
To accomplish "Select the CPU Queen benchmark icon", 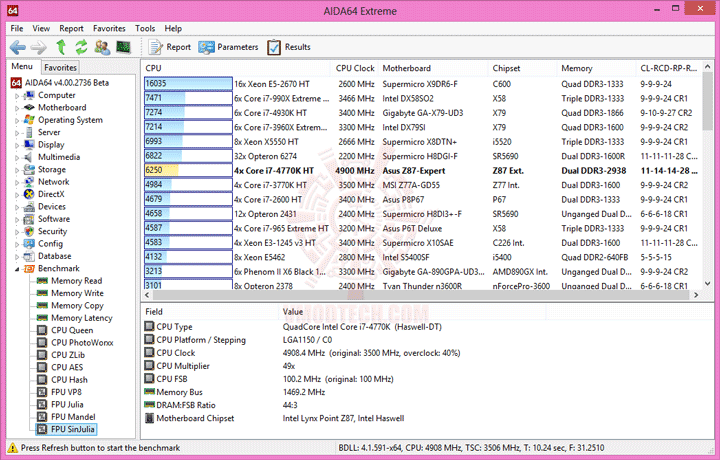I will pyautogui.click(x=42, y=330).
